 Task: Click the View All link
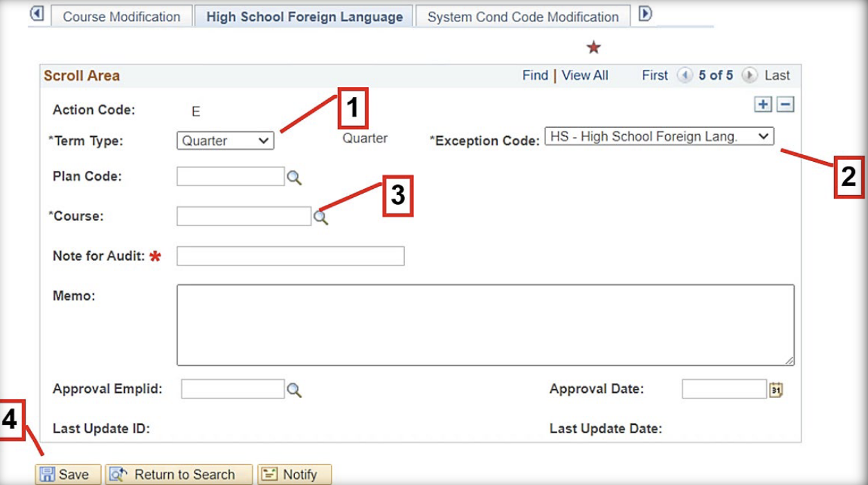(585, 75)
